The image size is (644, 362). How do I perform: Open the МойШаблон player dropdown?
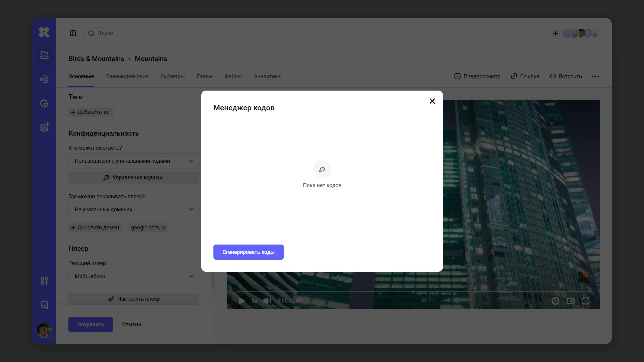tap(133, 276)
